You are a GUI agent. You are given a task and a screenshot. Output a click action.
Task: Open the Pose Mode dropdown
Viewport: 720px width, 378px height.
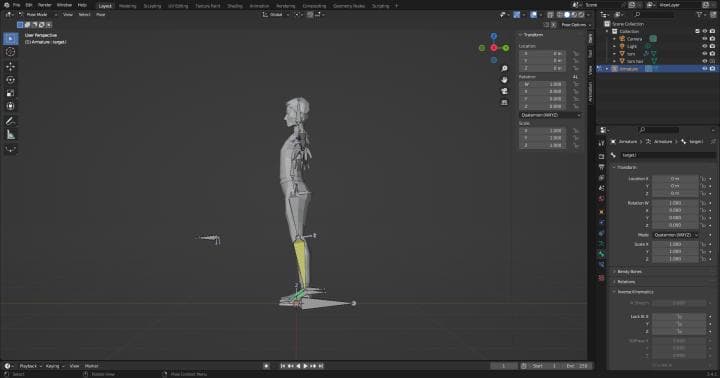(38, 15)
